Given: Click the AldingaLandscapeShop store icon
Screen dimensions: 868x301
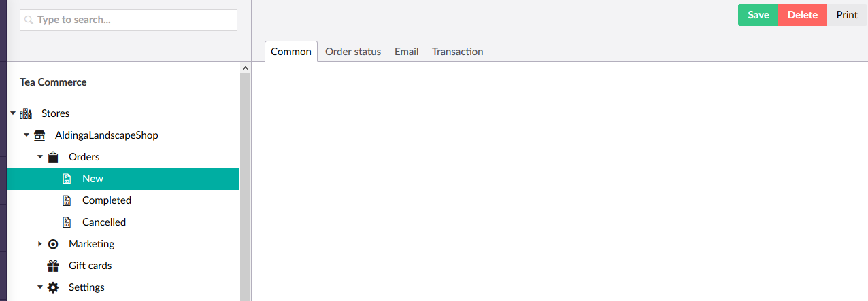Looking at the screenshot, I should [x=39, y=135].
